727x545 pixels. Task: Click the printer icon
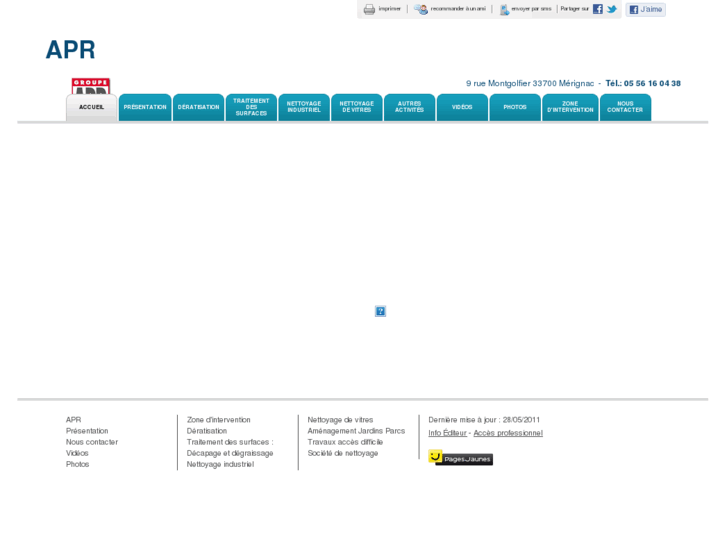click(369, 9)
